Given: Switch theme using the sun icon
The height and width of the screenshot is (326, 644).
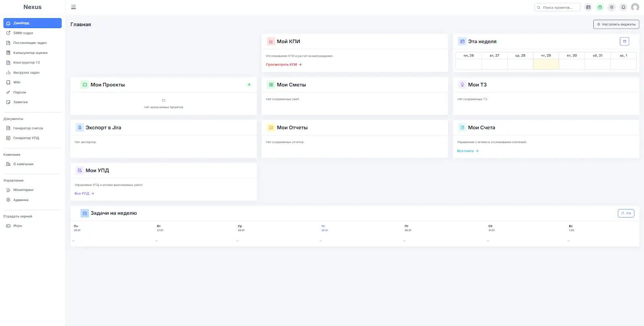Looking at the screenshot, I should tap(611, 7).
